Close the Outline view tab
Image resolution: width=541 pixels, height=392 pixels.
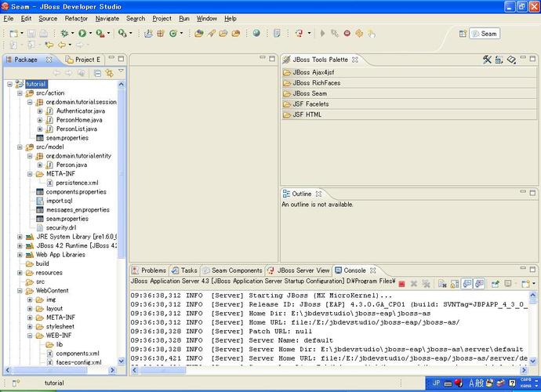[x=318, y=194]
